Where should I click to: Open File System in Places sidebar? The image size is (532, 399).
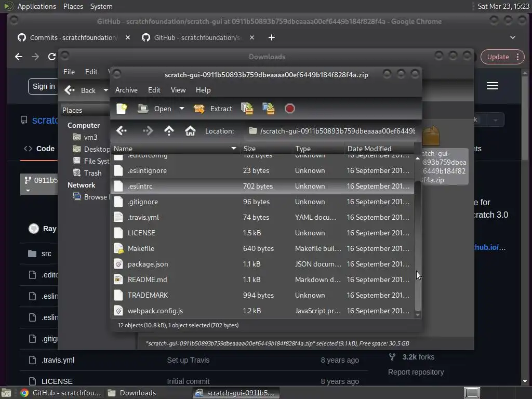click(x=91, y=161)
